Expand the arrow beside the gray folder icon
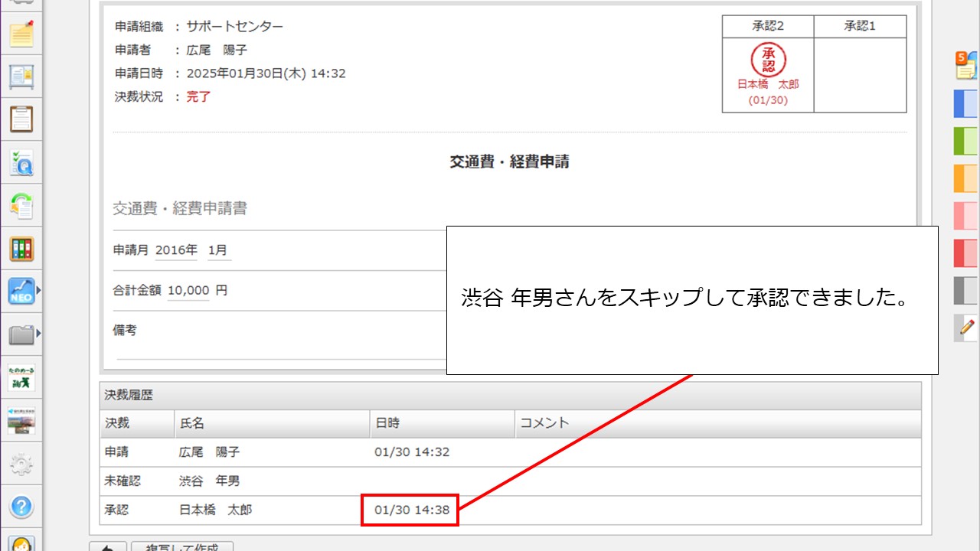The image size is (980, 551). 38,334
